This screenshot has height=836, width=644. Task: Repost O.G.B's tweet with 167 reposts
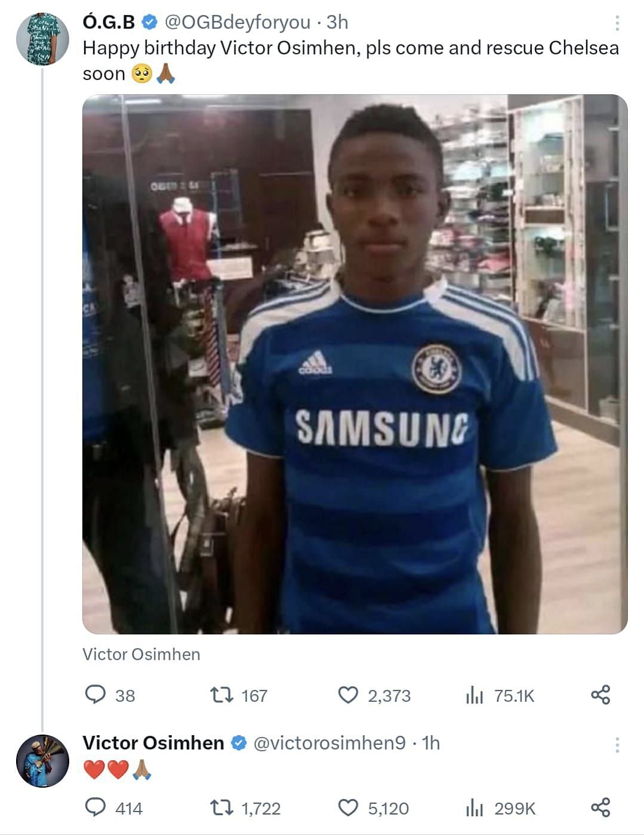pyautogui.click(x=221, y=695)
